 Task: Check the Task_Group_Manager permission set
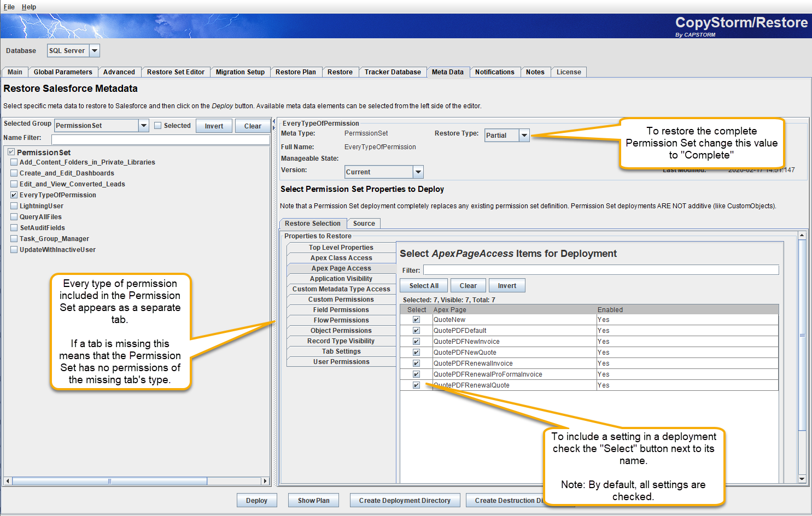[14, 239]
